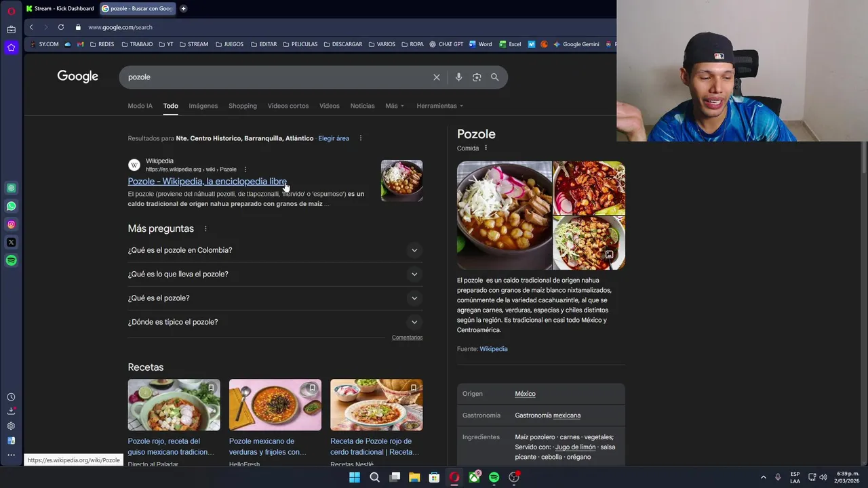Viewport: 868px width, 488px height.
Task: Open Pozole - Wikipedia result link
Action: tap(207, 182)
